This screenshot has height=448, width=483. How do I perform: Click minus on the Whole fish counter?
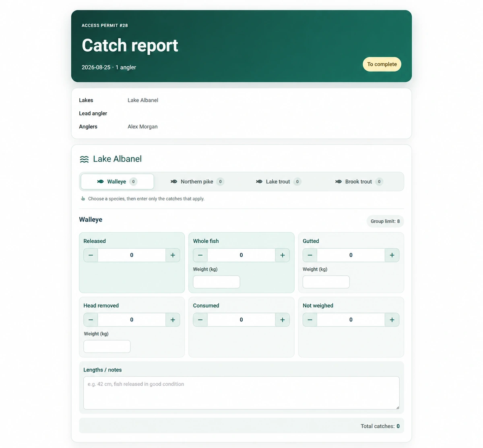200,255
